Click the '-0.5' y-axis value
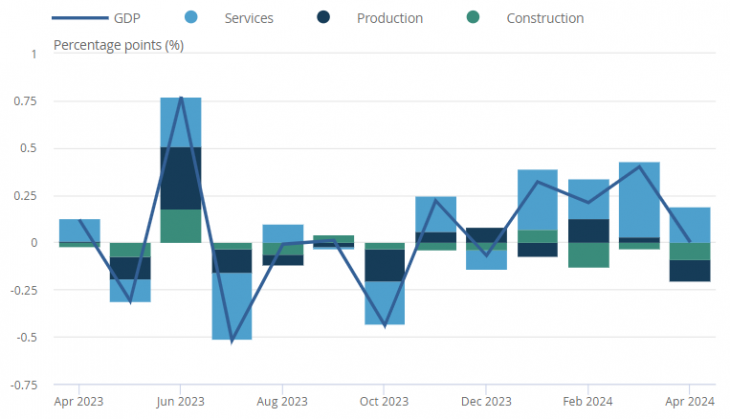 (27, 337)
